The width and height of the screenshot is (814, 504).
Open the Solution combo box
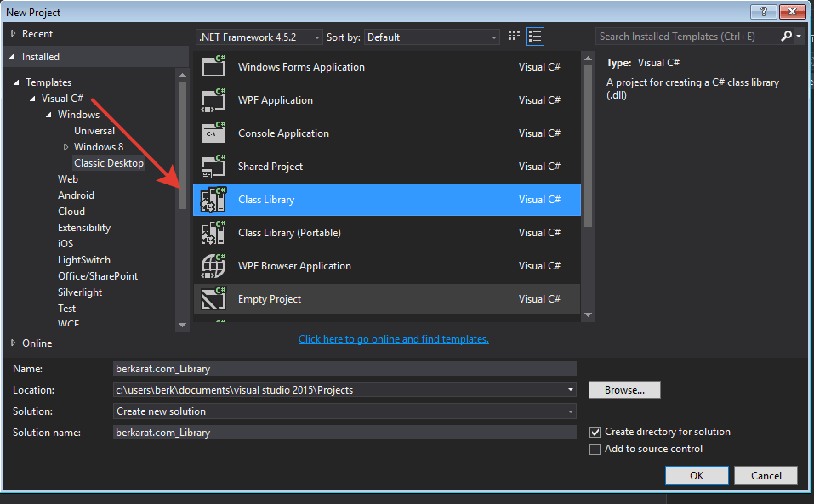pos(344,411)
